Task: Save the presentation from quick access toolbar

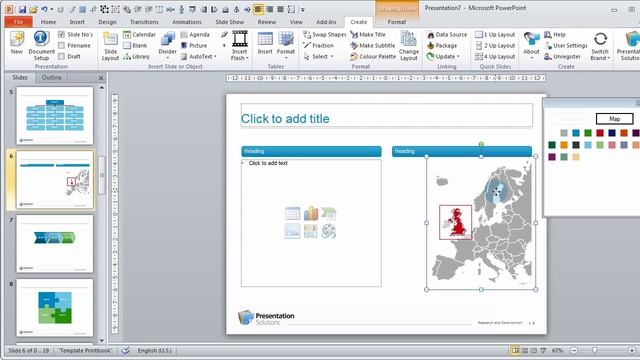Action: [22, 9]
